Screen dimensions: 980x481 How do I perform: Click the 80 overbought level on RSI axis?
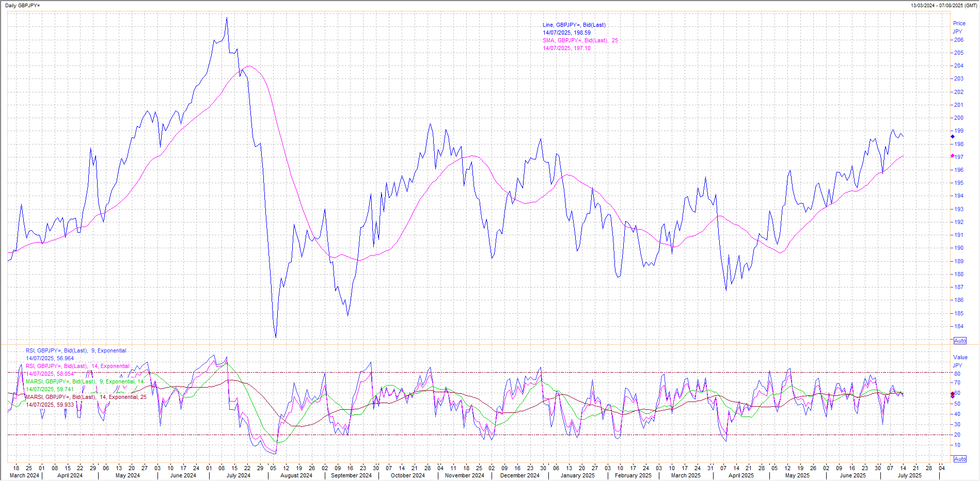point(957,374)
